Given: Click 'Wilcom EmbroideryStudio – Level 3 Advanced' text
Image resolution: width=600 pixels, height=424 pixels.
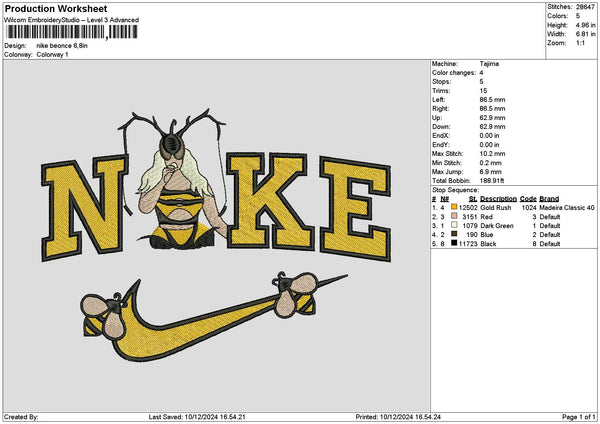Looking at the screenshot, I should [72, 20].
